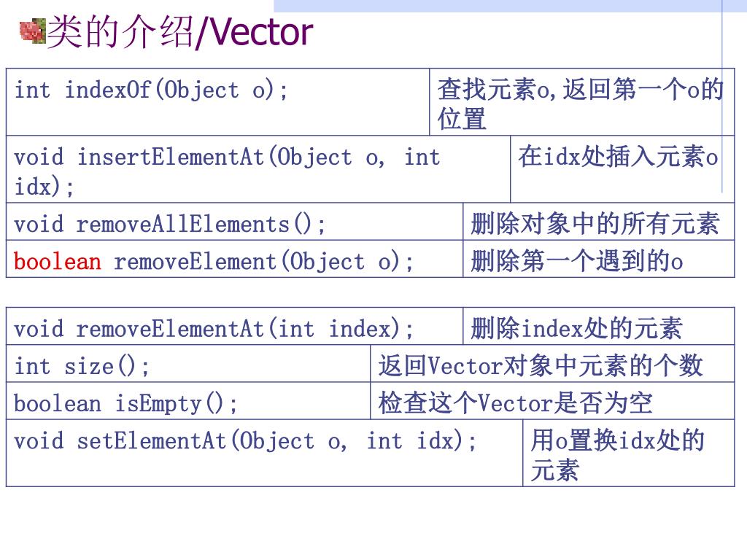Click description 查找元素o,返回第一个o的位置
Image resolution: width=747 pixels, height=560 pixels.
(581, 102)
